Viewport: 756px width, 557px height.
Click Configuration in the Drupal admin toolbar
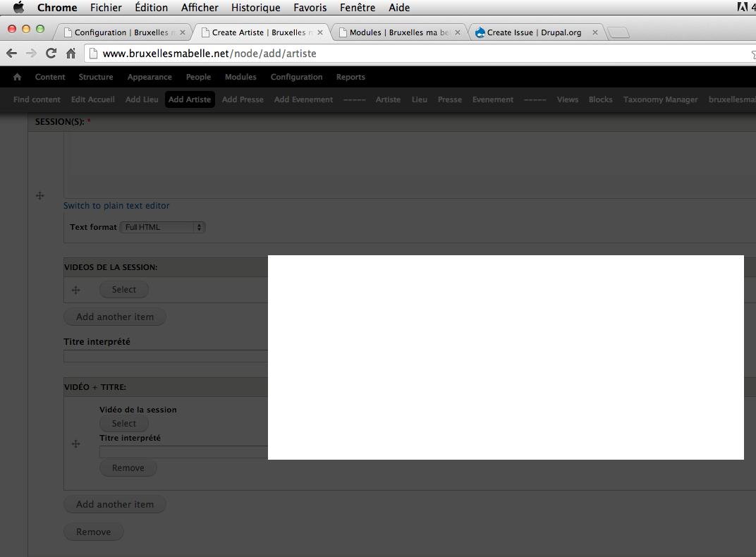point(296,77)
